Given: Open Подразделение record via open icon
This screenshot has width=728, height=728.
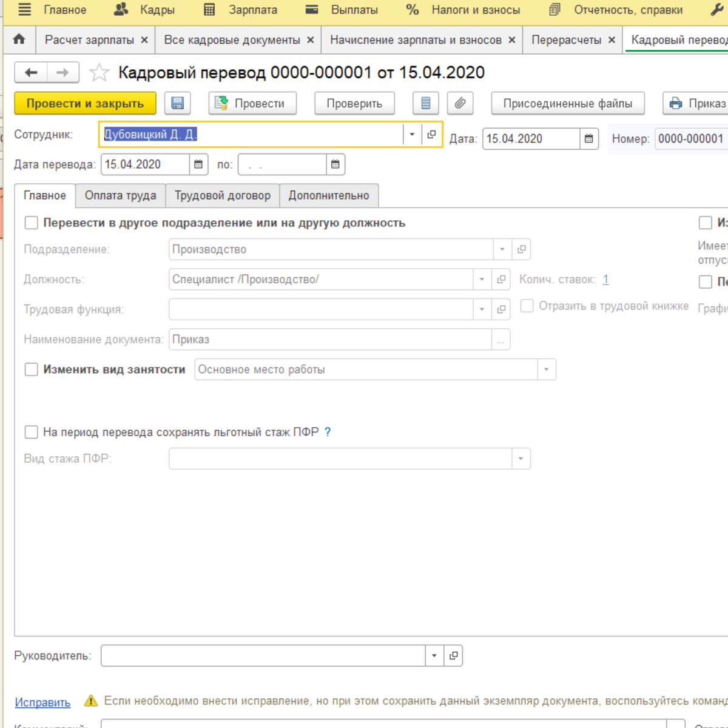Looking at the screenshot, I should [521, 249].
